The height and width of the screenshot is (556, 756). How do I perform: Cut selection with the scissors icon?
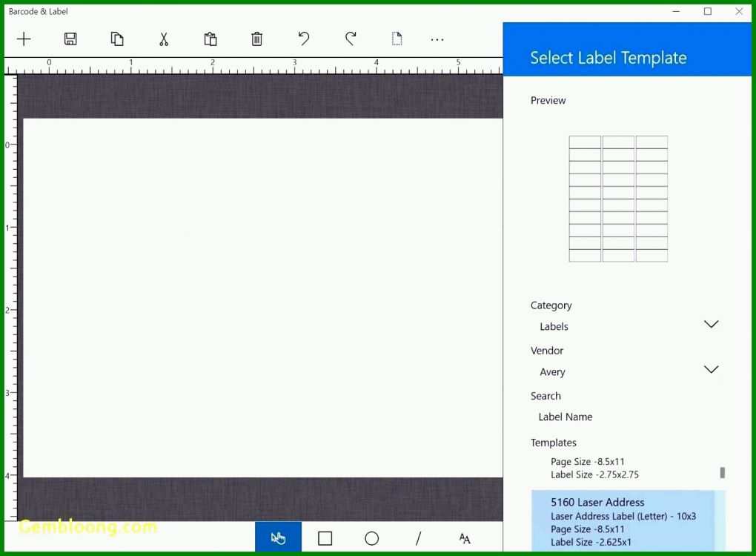(164, 39)
